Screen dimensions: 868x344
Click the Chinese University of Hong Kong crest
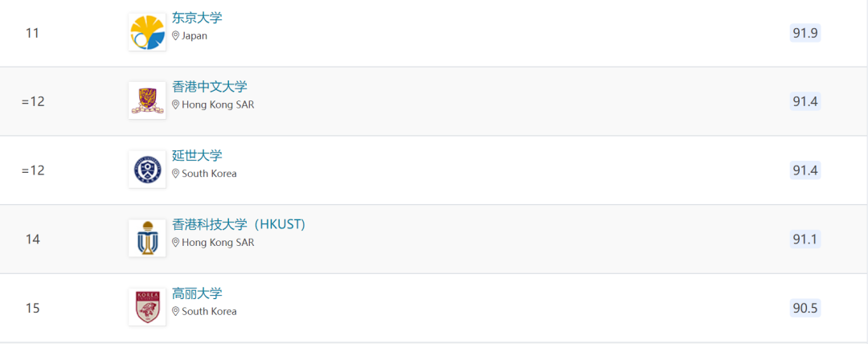click(147, 100)
